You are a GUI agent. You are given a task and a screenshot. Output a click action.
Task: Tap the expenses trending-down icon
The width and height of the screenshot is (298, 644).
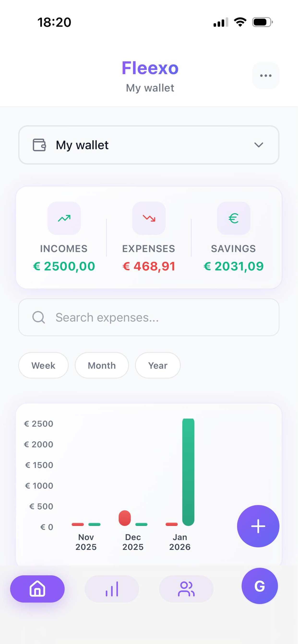tap(149, 218)
